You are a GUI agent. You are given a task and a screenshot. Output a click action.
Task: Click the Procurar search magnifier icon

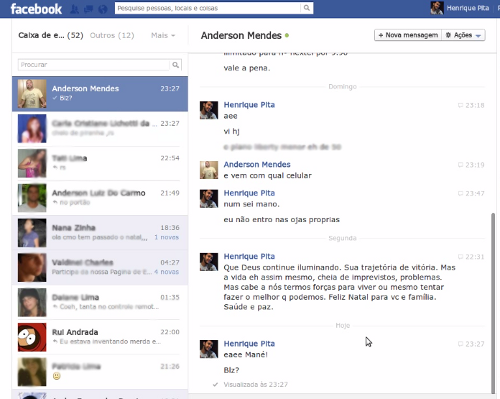tap(175, 65)
